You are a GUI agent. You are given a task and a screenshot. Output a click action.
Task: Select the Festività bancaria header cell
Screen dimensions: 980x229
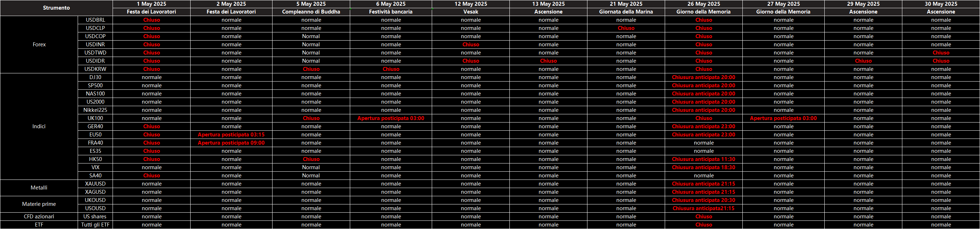pos(391,12)
